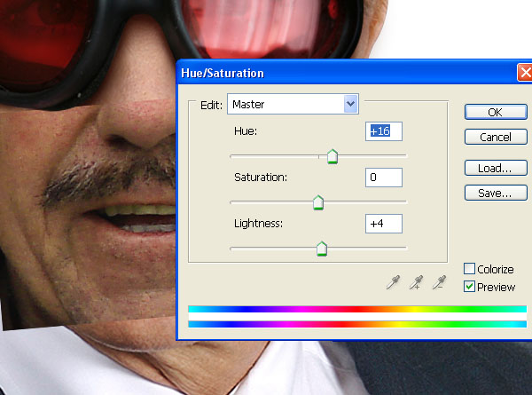This screenshot has width=532, height=395.
Task: Close the Hue/Saturation dialog
Action: [525, 73]
